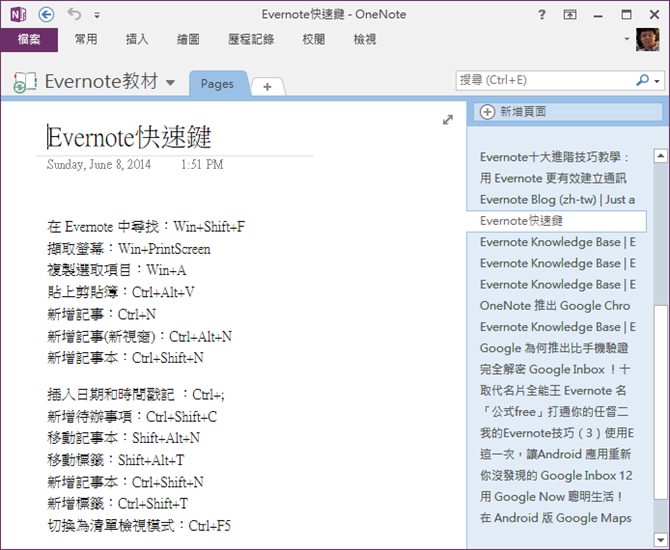Screen dimensions: 670x550
Task: Open page 完全解密 Google Inbox
Action: point(556,369)
